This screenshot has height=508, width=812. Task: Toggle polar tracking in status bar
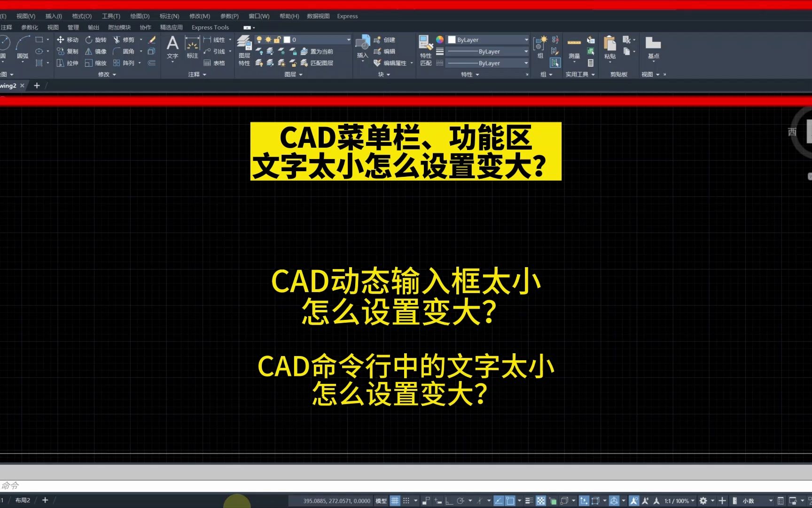coord(461,501)
